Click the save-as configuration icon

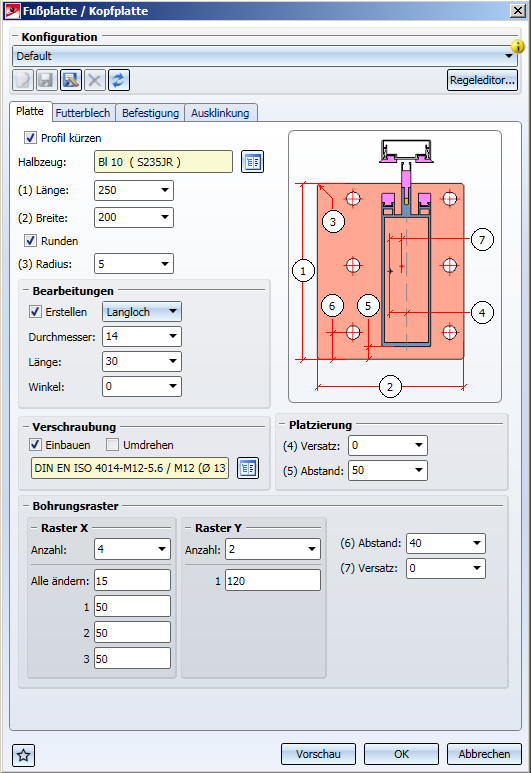pos(71,80)
